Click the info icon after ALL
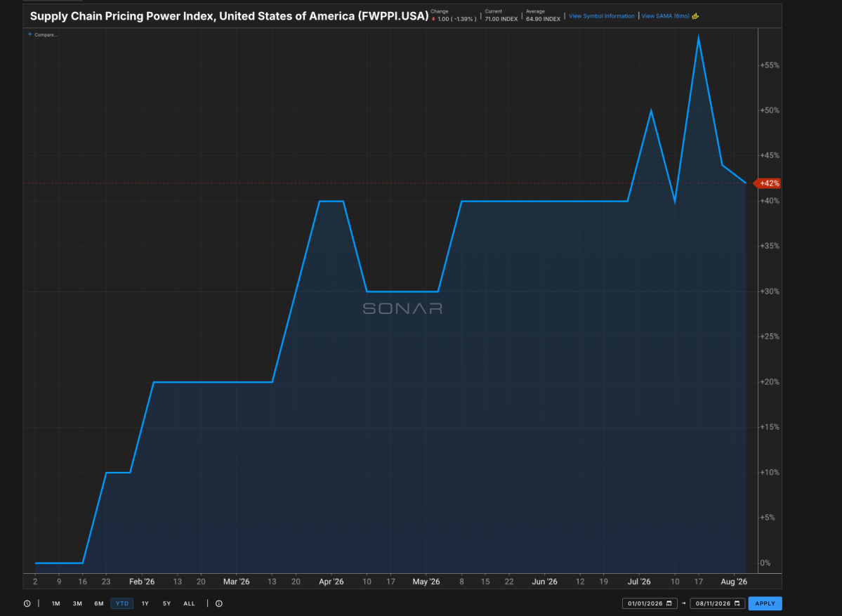 click(219, 603)
